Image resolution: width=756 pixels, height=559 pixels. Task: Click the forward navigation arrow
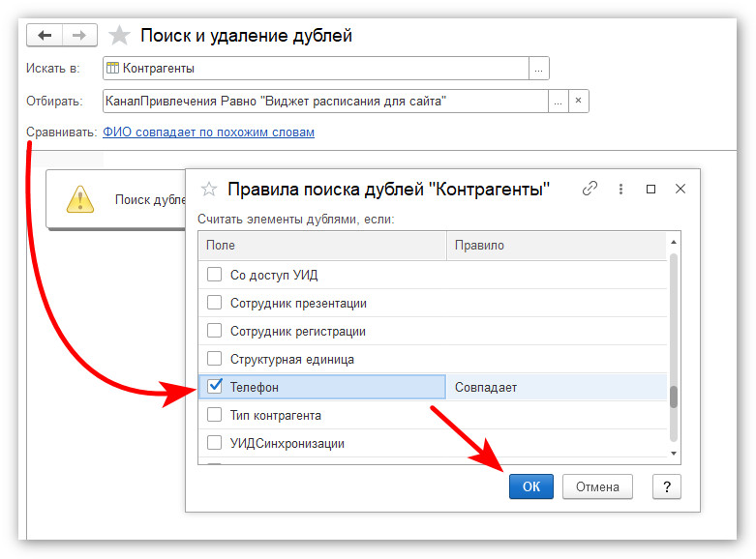click(79, 35)
